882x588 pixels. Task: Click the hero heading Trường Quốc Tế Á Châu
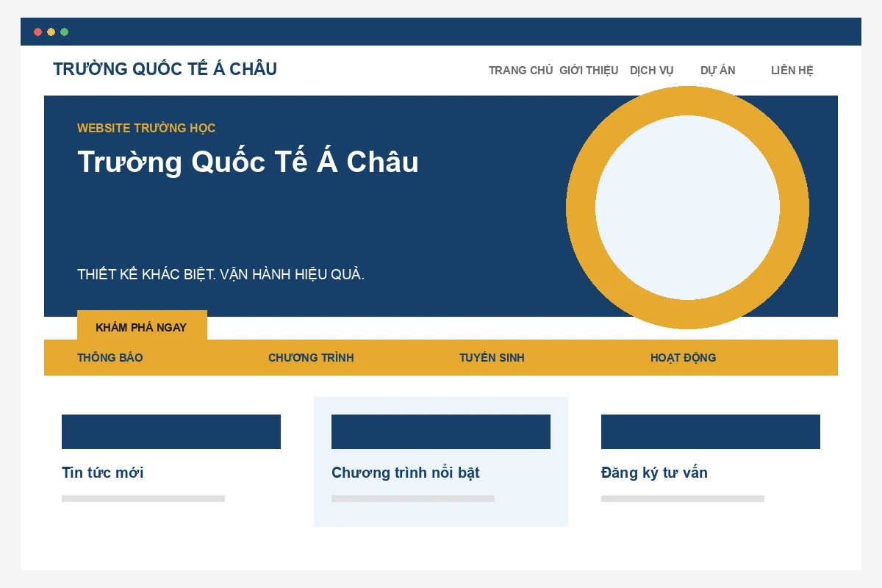248,162
